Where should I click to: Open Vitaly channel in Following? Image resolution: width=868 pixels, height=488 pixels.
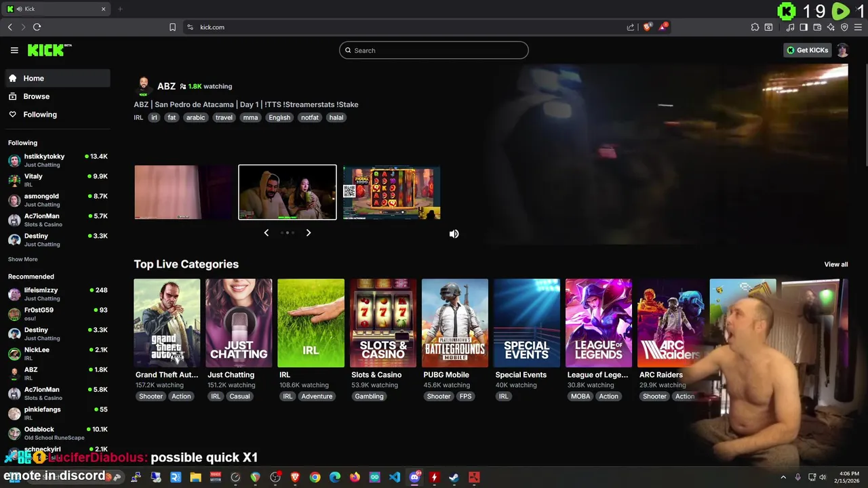point(58,180)
